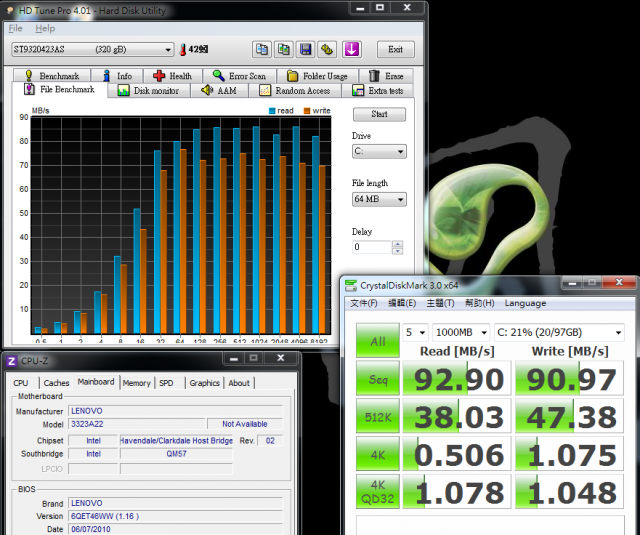Click the thermometer temperature indicator
640x535 pixels.
click(x=183, y=50)
